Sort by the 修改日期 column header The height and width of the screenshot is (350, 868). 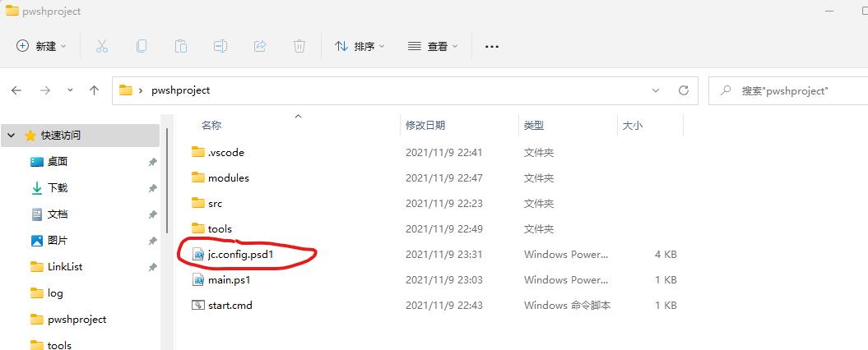[x=425, y=126]
